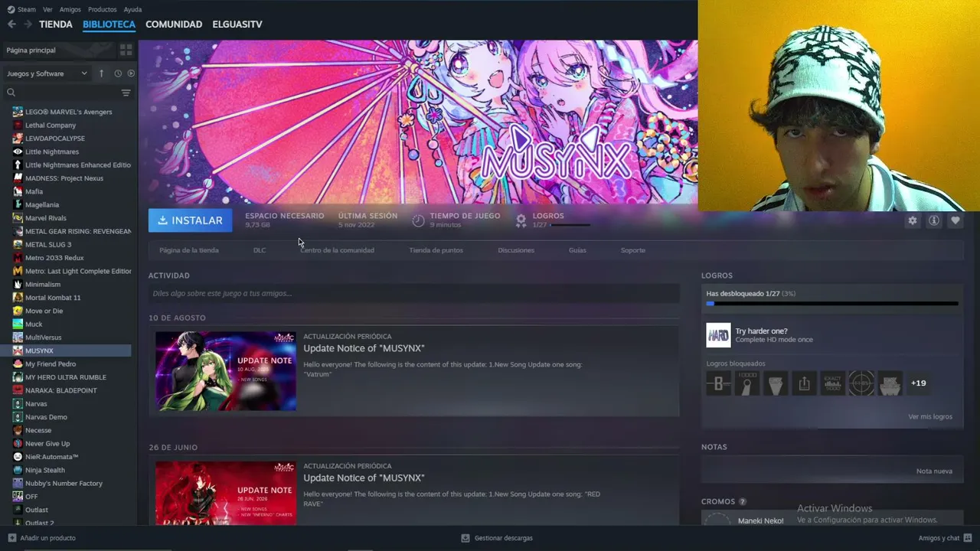Click the Marvel Rivals game icon
The width and height of the screenshot is (980, 551).
(18, 218)
